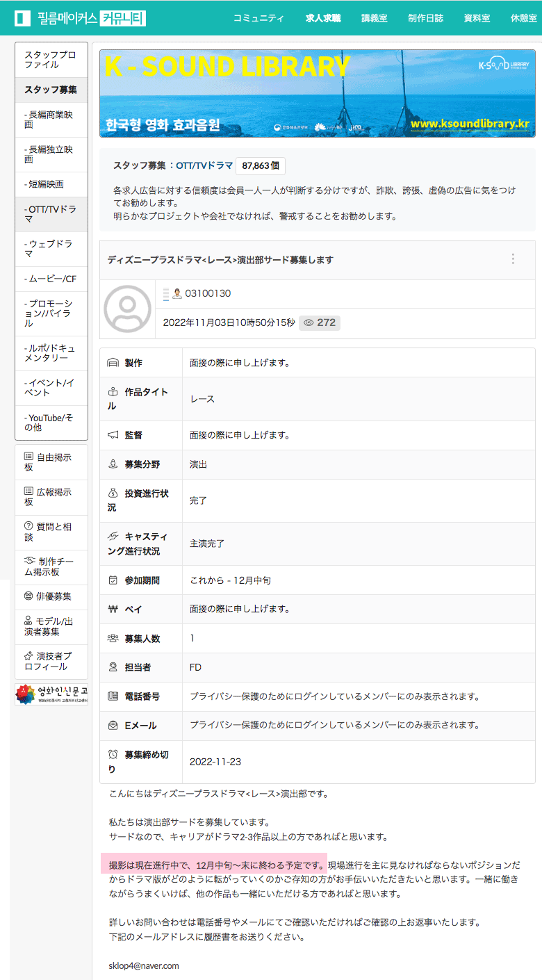Click the view count eye icon
This screenshot has height=980, width=542.
[309, 322]
